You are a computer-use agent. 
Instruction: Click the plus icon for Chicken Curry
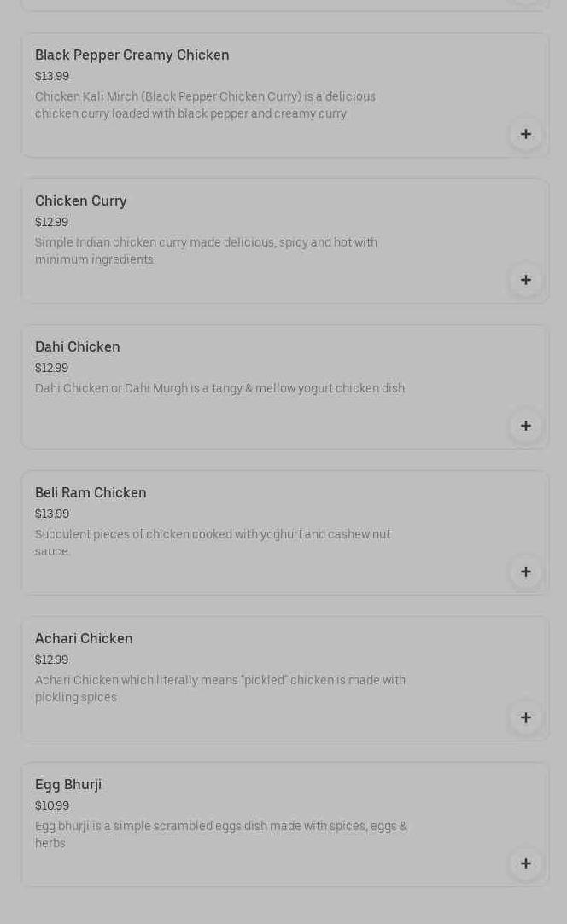pyautogui.click(x=525, y=280)
